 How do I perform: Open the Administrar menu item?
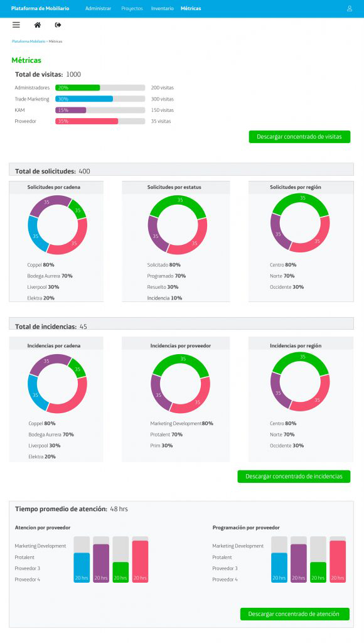(98, 8)
